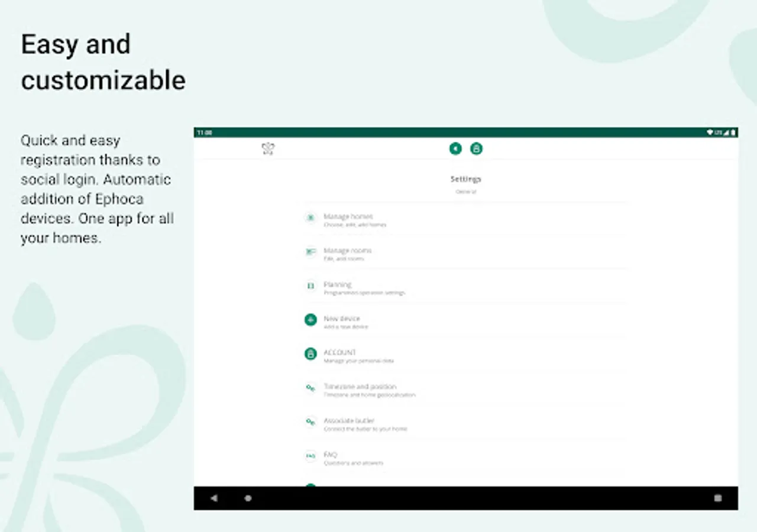The image size is (757, 532).
Task: Tap the Associate butler gear icon
Action: (310, 422)
